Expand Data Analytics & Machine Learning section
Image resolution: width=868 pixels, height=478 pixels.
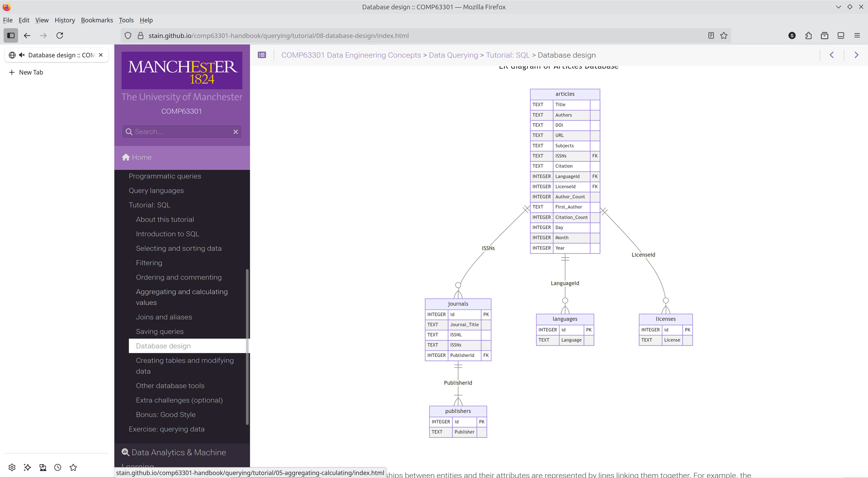tap(179, 452)
